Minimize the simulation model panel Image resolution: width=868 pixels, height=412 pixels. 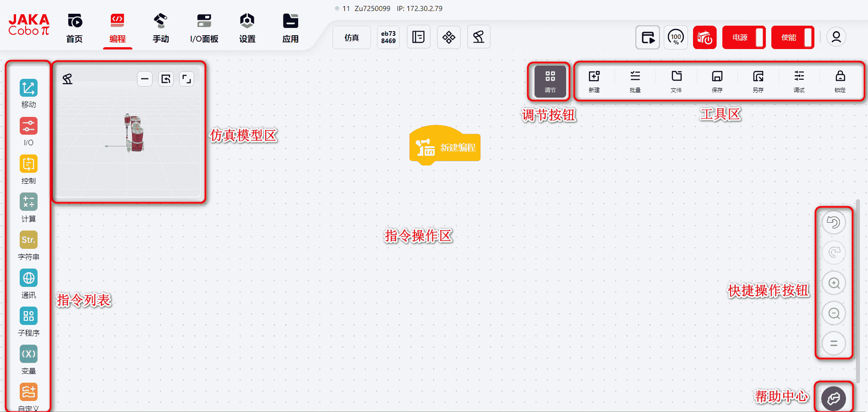(x=145, y=79)
